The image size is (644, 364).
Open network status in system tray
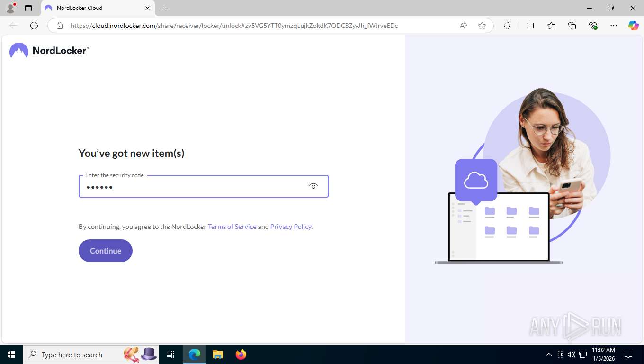pos(583,355)
